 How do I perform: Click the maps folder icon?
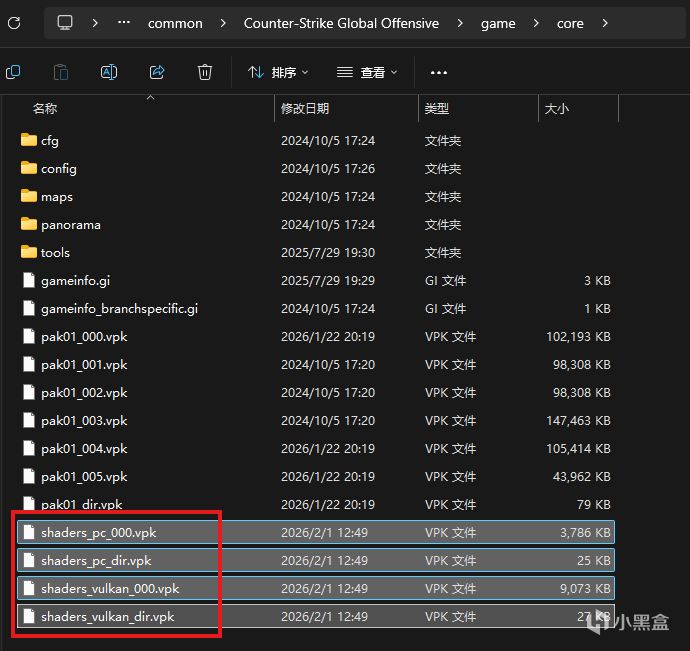(29, 196)
